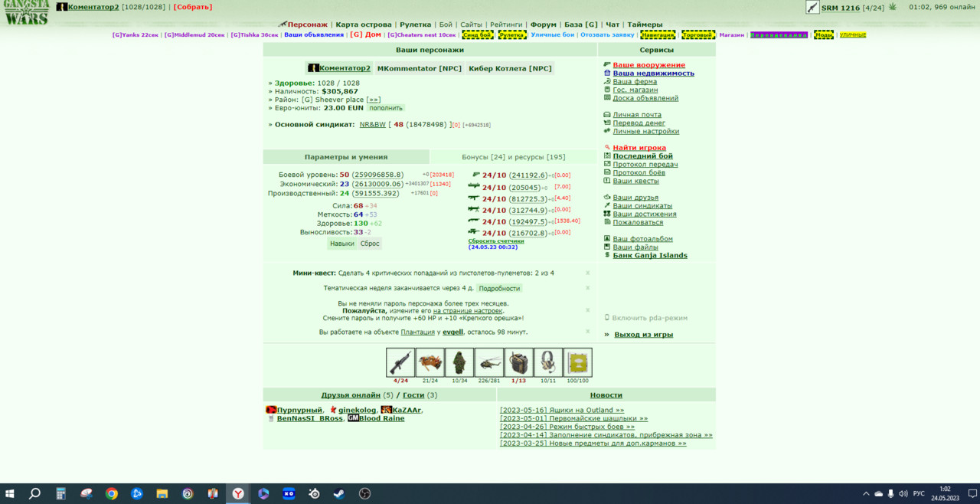
Task: Click the Включить pda-режим link
Action: tap(650, 318)
